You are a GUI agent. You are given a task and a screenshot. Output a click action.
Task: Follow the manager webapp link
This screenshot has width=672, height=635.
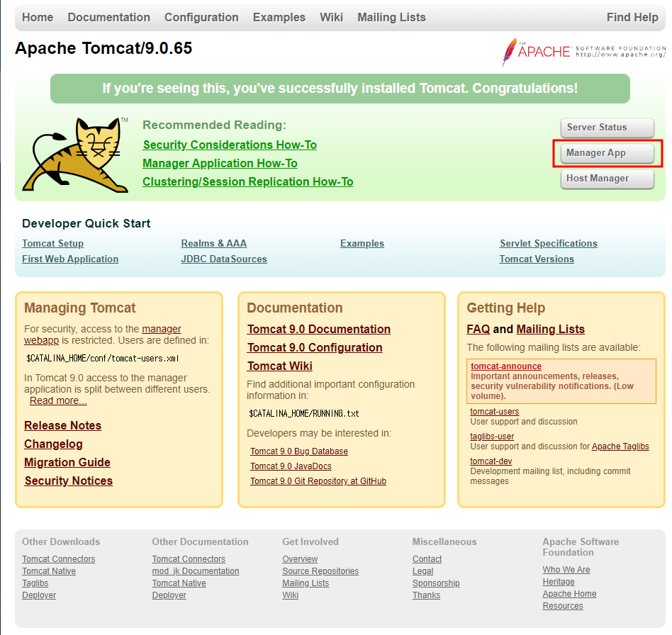click(161, 329)
